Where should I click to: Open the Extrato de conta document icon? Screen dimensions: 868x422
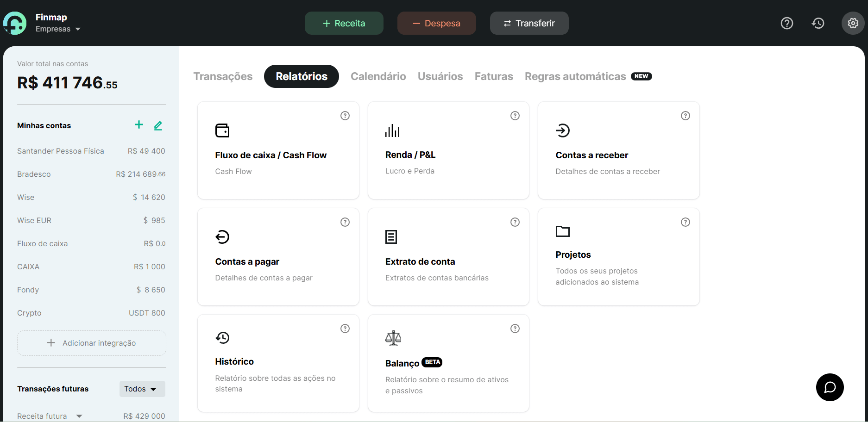[391, 236]
